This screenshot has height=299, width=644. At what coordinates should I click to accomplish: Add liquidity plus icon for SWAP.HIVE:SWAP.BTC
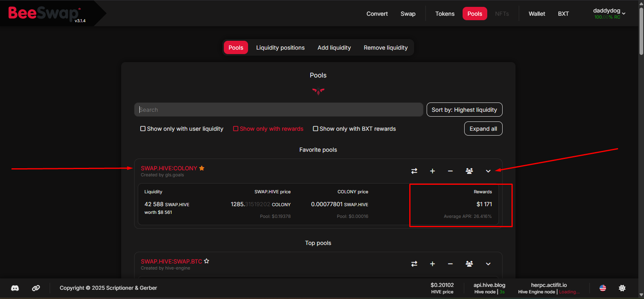(x=432, y=264)
